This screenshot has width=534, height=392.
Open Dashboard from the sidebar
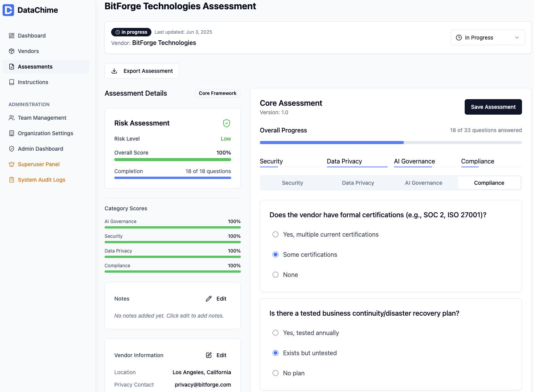pos(46,36)
